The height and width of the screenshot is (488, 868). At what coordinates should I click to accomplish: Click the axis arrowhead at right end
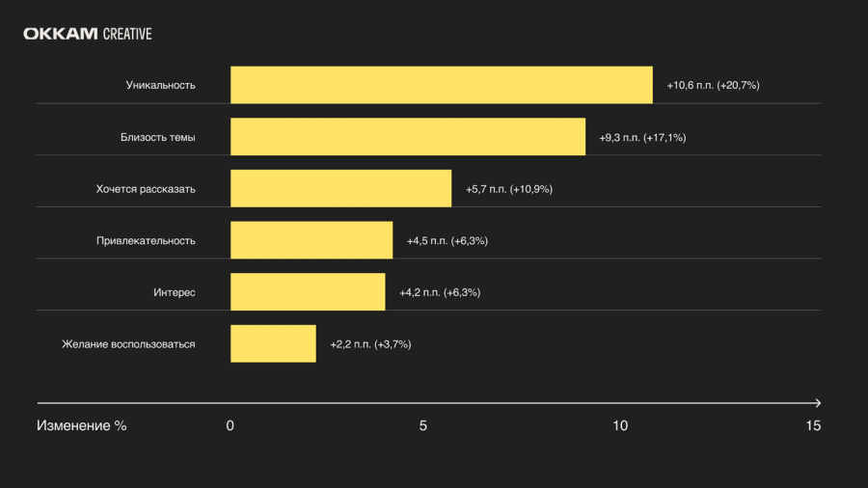point(817,403)
